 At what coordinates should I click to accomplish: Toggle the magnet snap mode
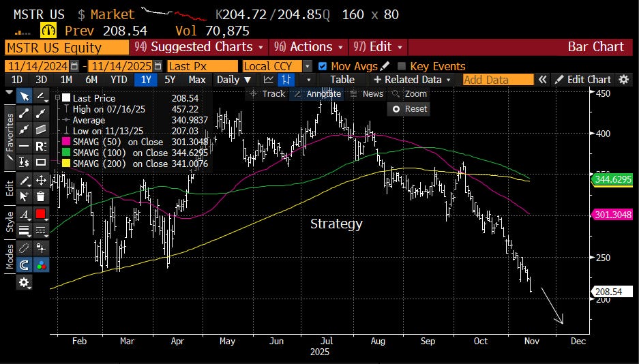coord(25,265)
